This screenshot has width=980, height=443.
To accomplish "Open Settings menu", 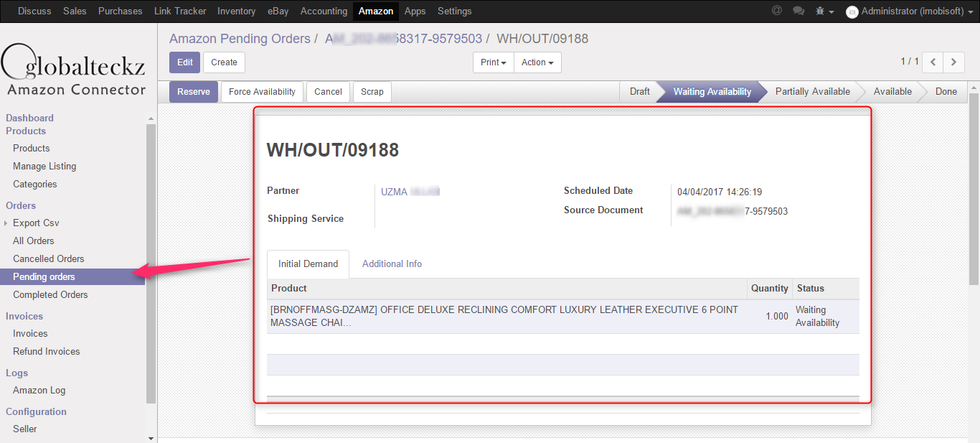I will (x=455, y=11).
